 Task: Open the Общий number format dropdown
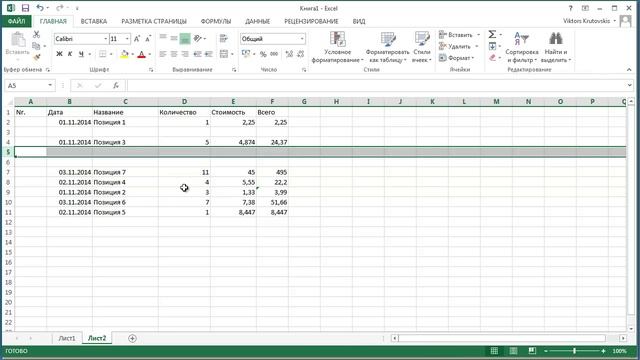point(302,39)
